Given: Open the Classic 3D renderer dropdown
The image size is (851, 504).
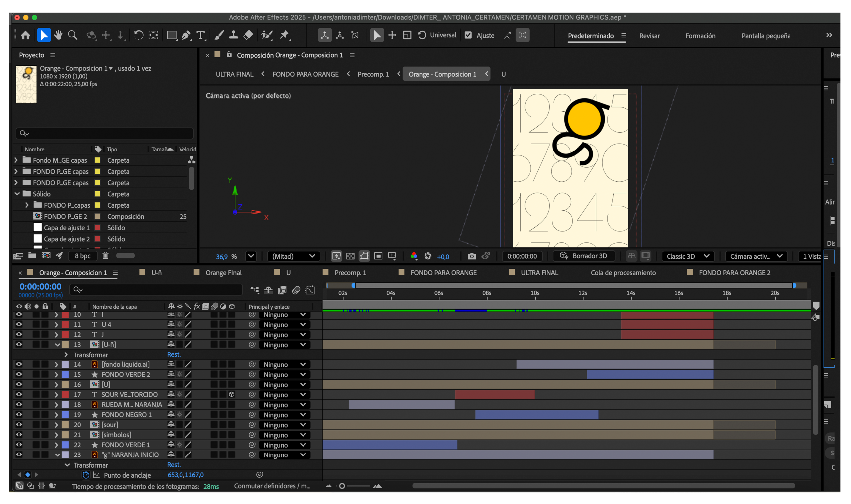Looking at the screenshot, I should pyautogui.click(x=687, y=256).
